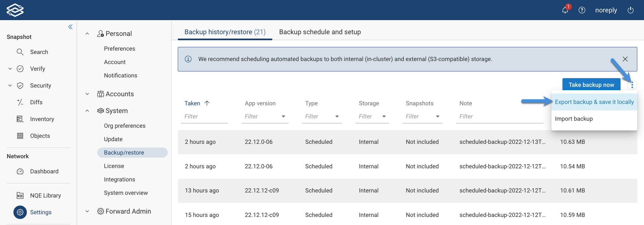Dismiss the backup recommendation banner
The width and height of the screenshot is (644, 225).
click(625, 59)
